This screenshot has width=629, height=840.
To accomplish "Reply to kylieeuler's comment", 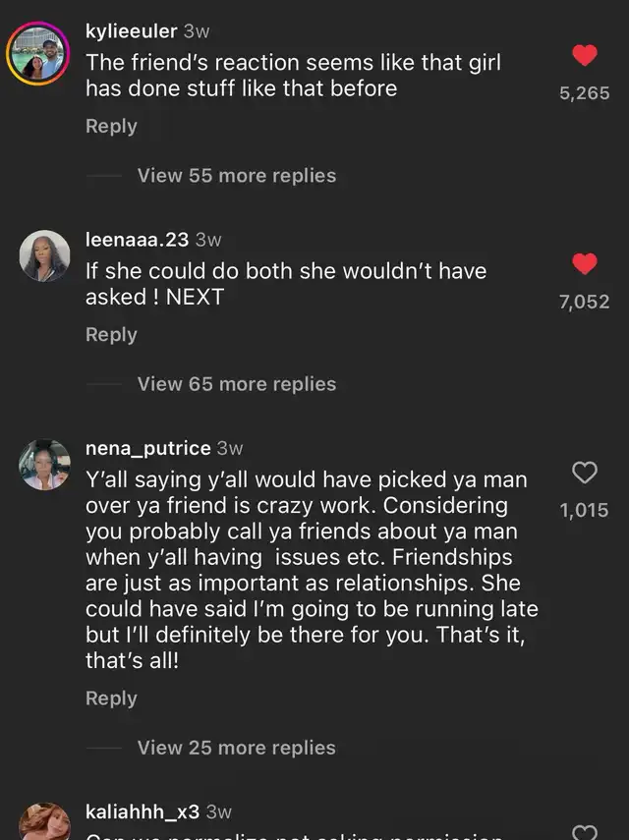I will coord(111,127).
